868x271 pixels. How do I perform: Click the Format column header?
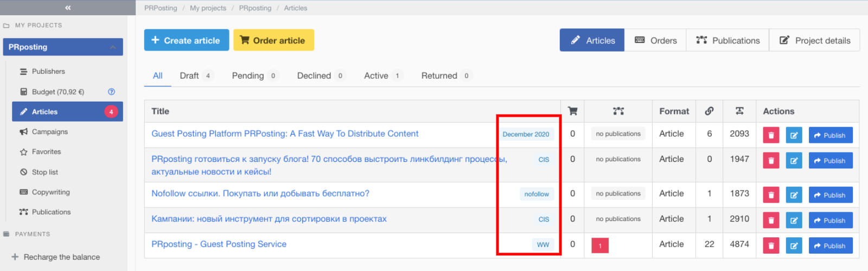tap(674, 111)
